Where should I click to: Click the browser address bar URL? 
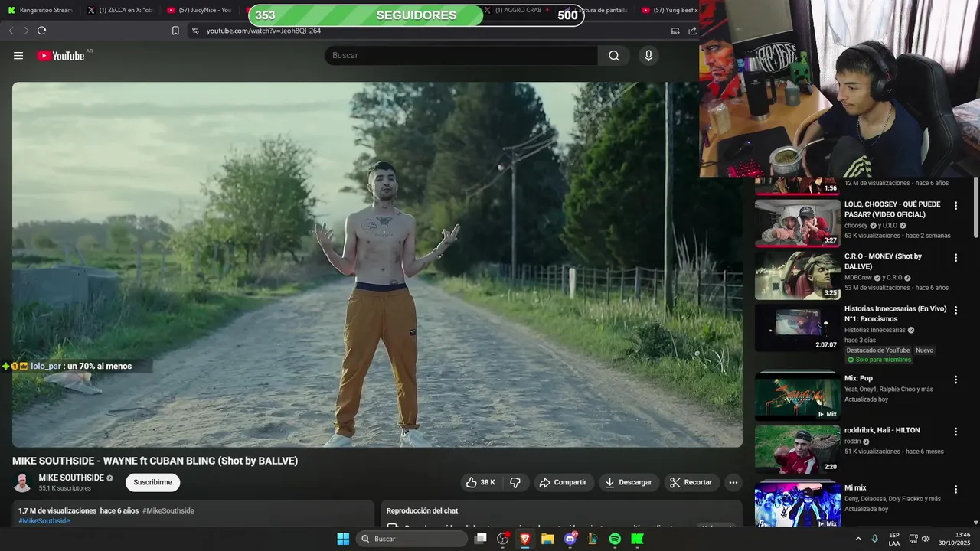coord(263,31)
